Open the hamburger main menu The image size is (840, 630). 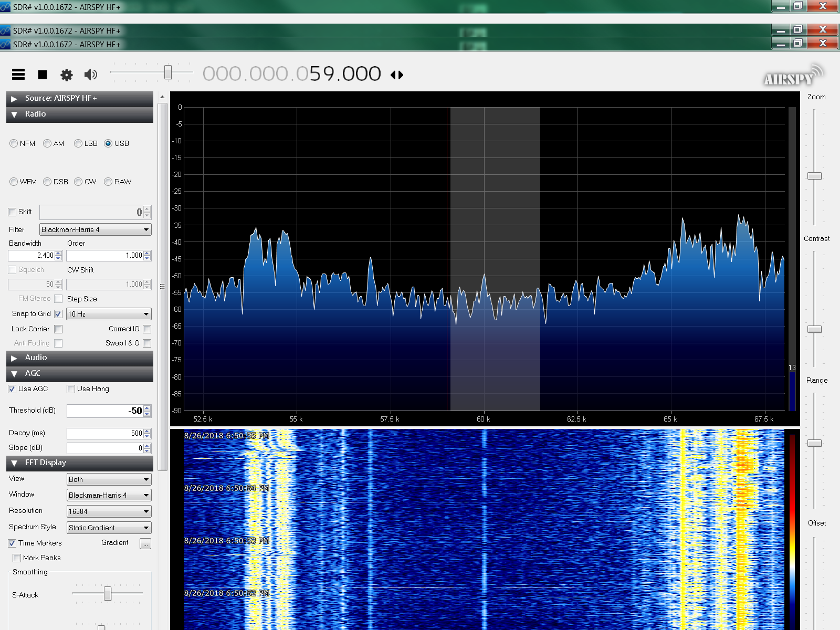(18, 75)
